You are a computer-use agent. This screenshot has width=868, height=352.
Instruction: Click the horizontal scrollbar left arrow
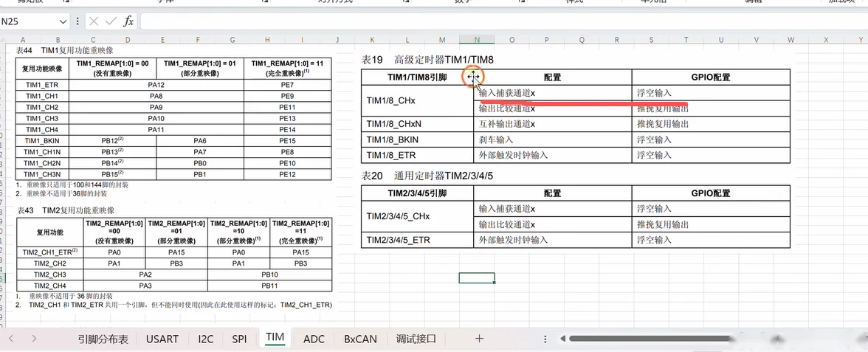(x=562, y=338)
